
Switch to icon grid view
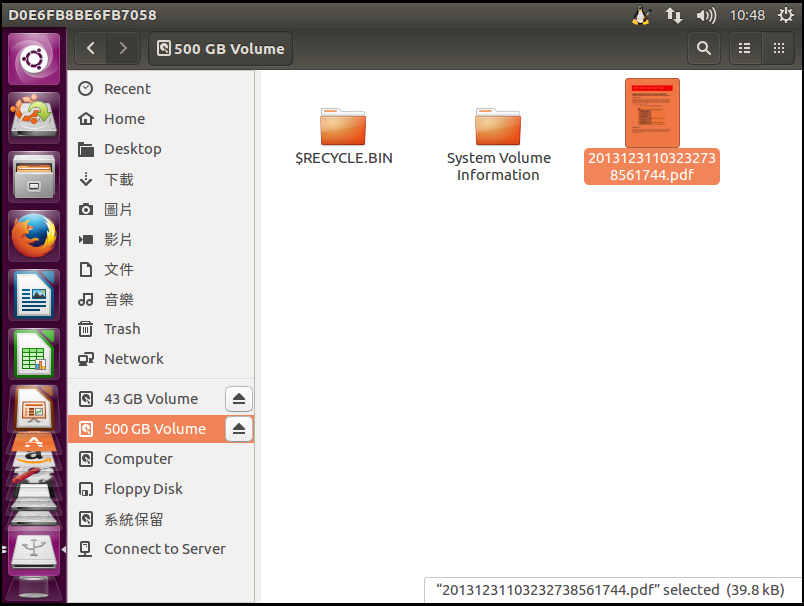[778, 49]
